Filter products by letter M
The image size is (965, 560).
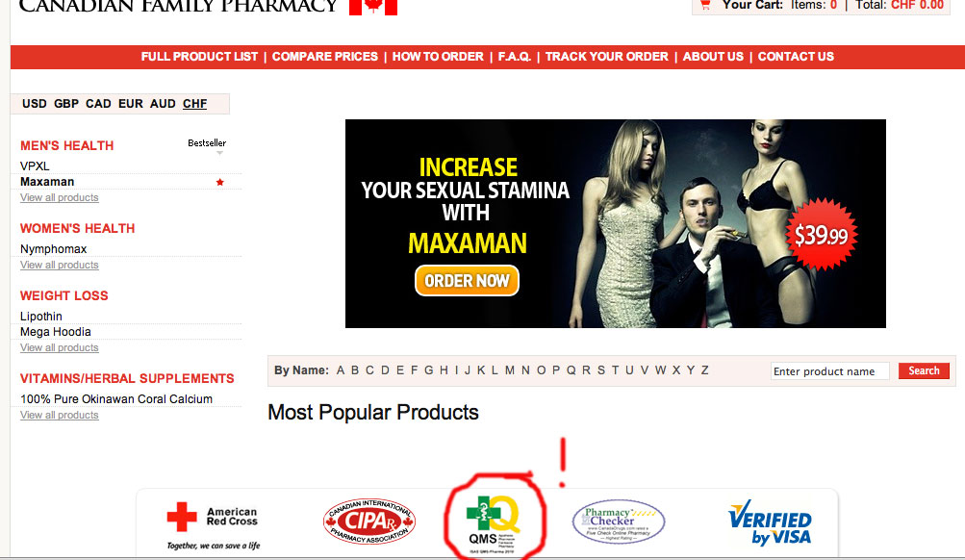click(510, 370)
